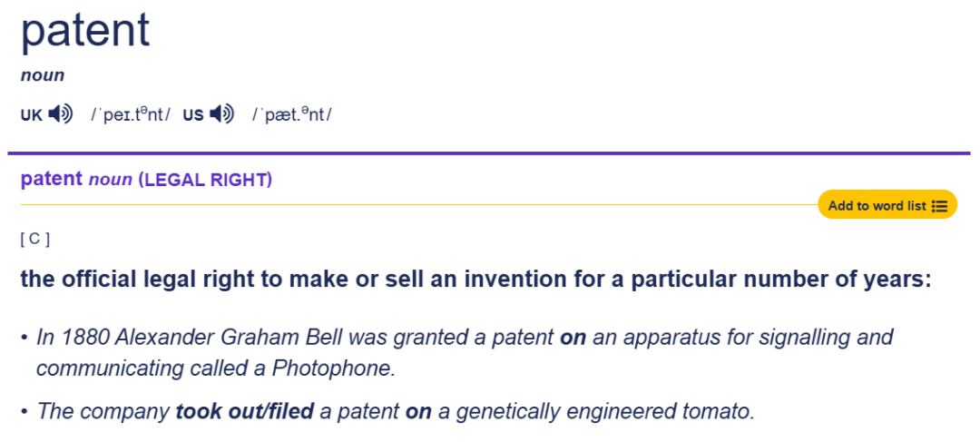Play the UK pronunciation audio
The image size is (980, 442).
tap(61, 114)
